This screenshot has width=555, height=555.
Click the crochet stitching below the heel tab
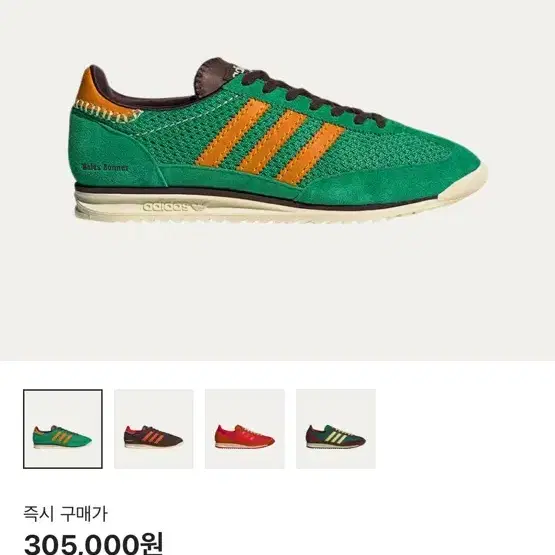(107, 115)
